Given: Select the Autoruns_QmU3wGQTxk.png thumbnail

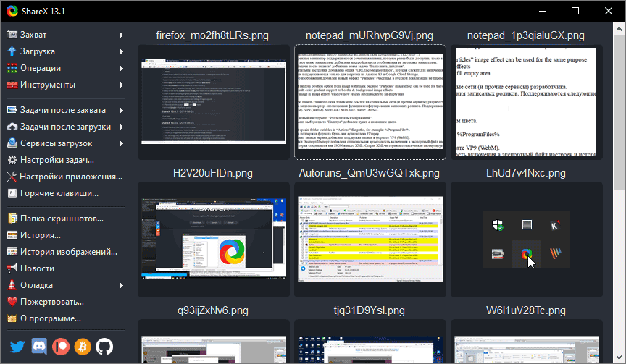Looking at the screenshot, I should 370,240.
